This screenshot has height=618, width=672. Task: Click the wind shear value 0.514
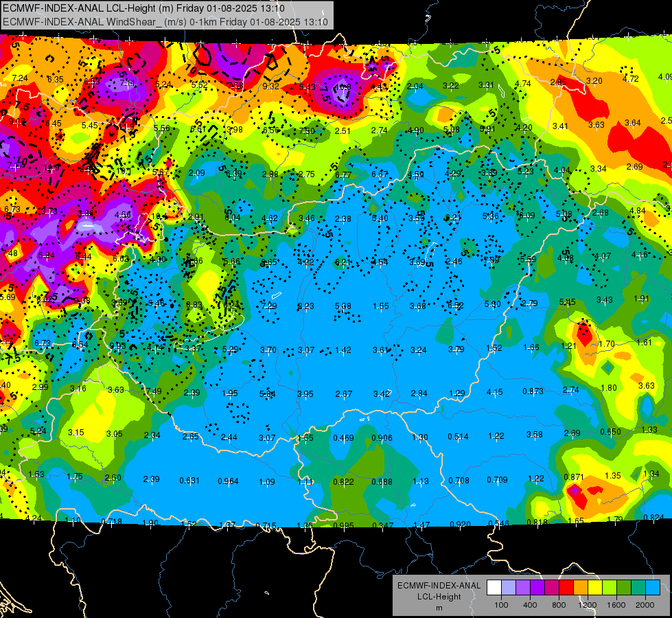click(x=458, y=437)
